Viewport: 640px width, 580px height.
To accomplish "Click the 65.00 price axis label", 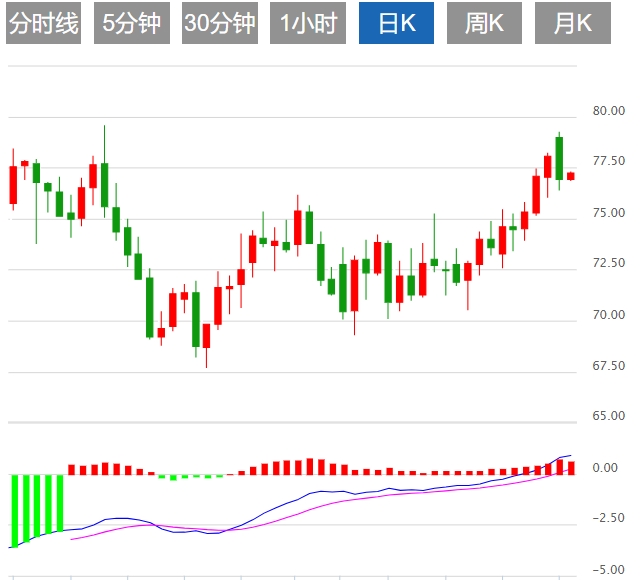I will tap(608, 416).
